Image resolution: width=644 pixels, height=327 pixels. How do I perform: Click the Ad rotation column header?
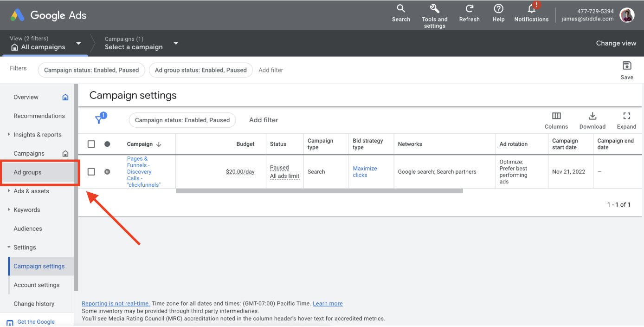pyautogui.click(x=514, y=144)
